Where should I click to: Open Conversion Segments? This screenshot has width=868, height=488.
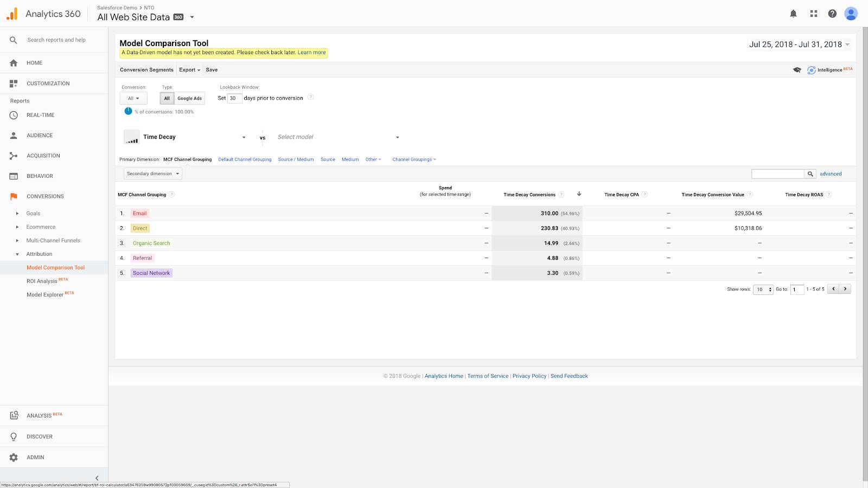[146, 70]
